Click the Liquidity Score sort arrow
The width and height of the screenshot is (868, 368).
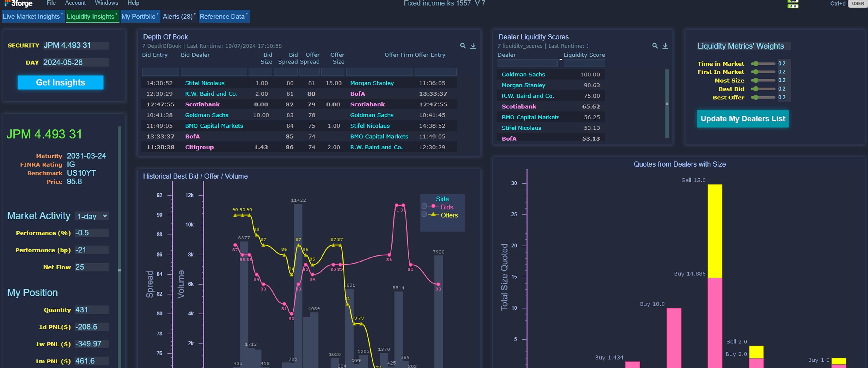coord(561,60)
